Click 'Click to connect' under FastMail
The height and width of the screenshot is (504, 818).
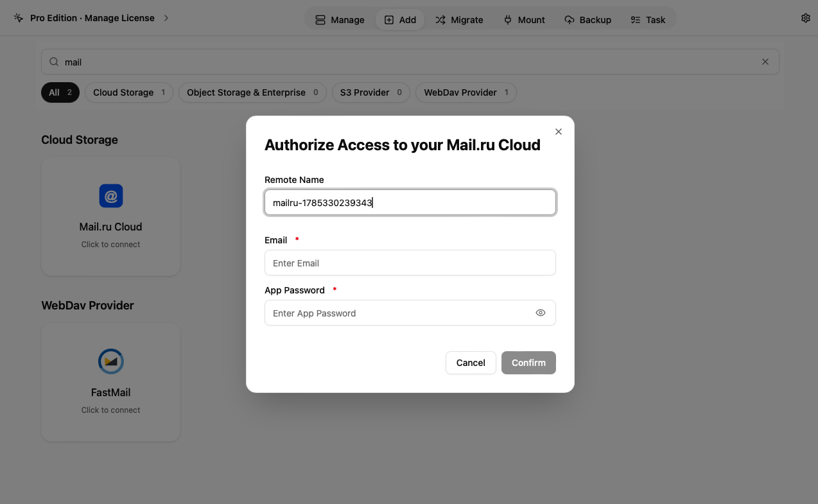click(x=110, y=410)
